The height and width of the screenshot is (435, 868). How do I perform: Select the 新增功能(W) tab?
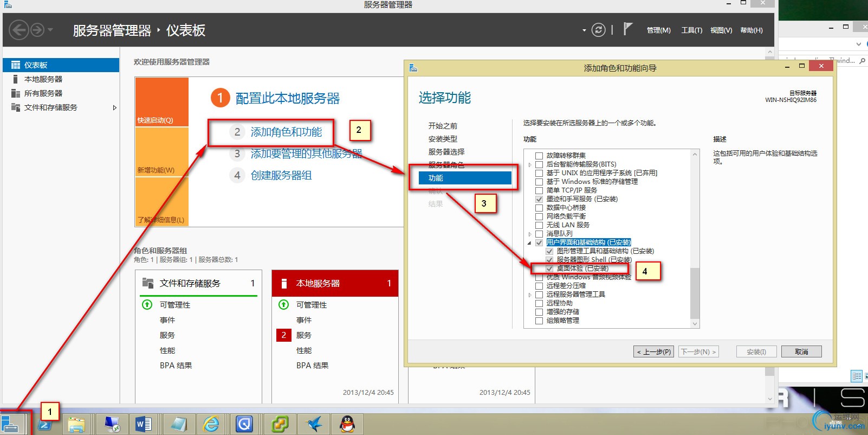(161, 152)
